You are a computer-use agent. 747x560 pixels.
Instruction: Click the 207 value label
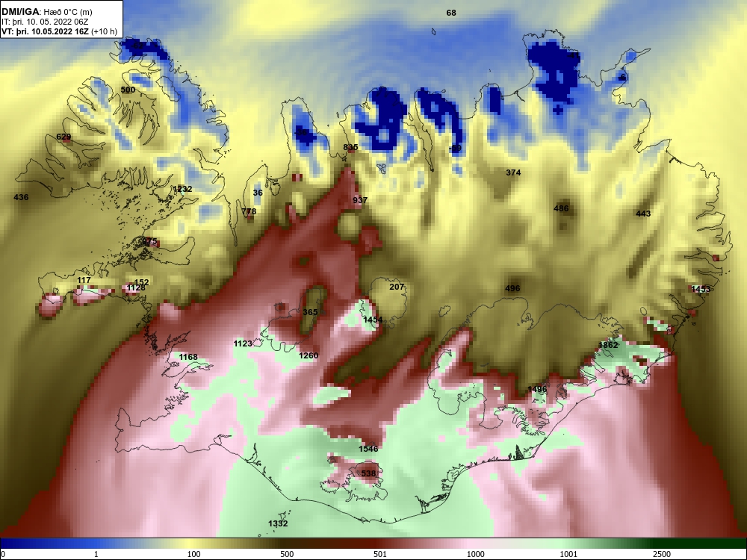click(x=397, y=287)
